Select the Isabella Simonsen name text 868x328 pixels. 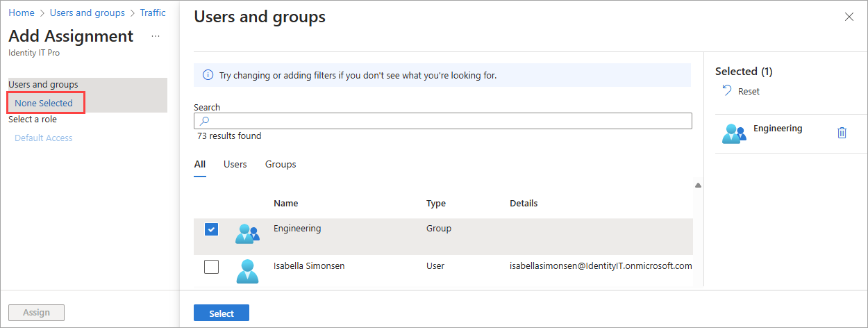pos(309,265)
